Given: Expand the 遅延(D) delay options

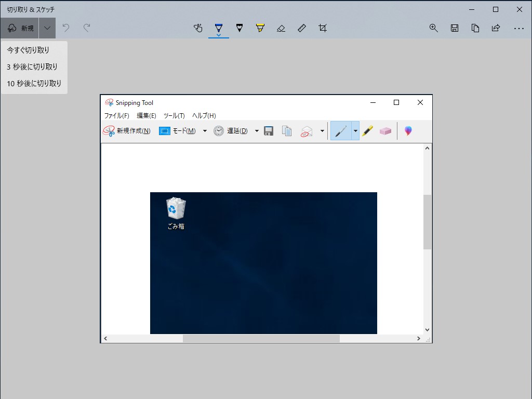Looking at the screenshot, I should point(257,130).
